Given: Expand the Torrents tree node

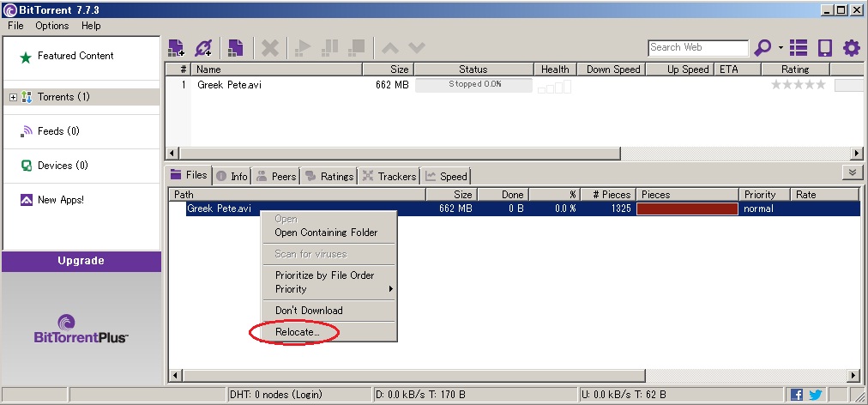Looking at the screenshot, I should pos(13,97).
